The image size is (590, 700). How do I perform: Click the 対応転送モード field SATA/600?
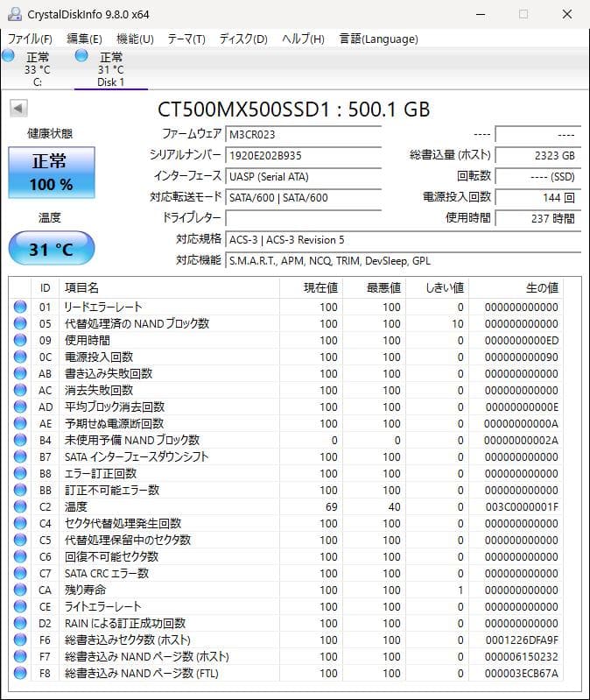tap(303, 197)
